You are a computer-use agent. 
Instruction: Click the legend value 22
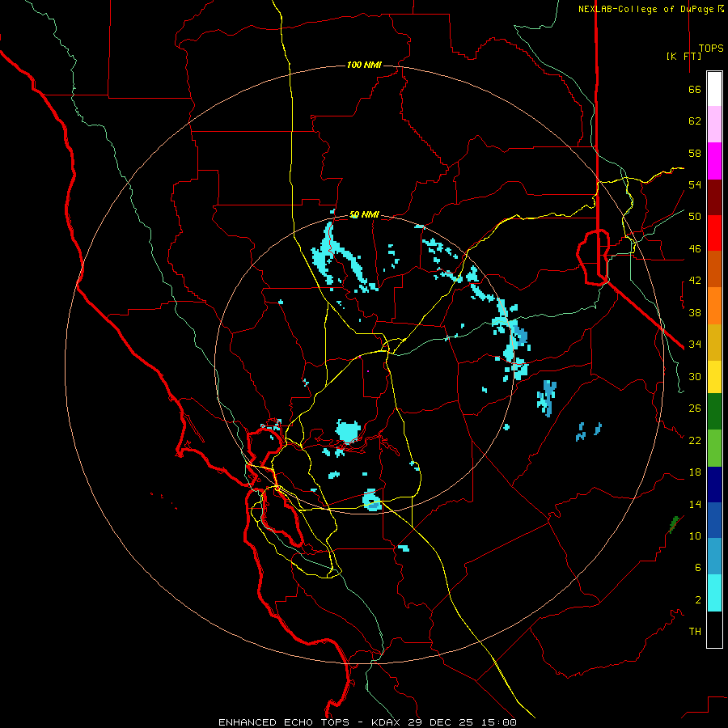pyautogui.click(x=695, y=440)
